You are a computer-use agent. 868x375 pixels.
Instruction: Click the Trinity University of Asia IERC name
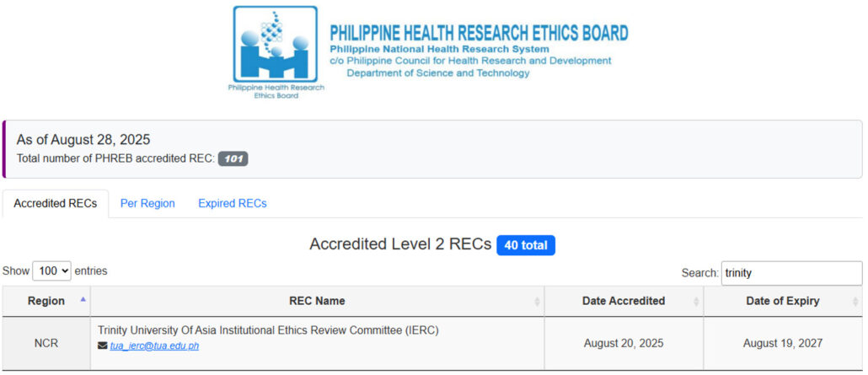click(x=268, y=329)
